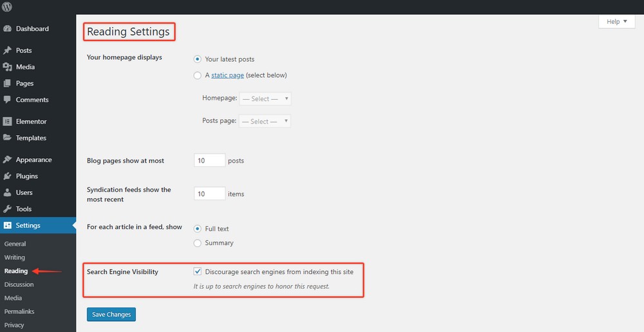Click the Comments speech bubble icon
Screen dimensions: 644x332
tap(7, 100)
